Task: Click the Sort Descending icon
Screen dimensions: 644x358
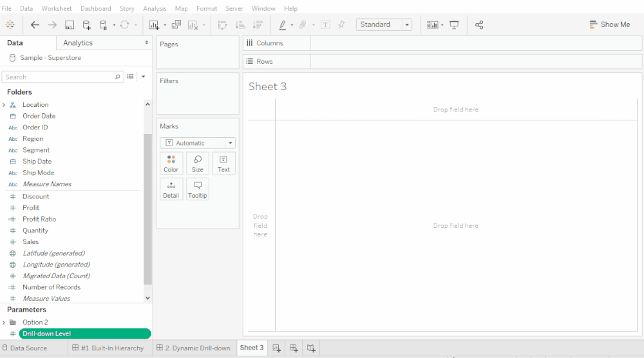Action: [258, 25]
